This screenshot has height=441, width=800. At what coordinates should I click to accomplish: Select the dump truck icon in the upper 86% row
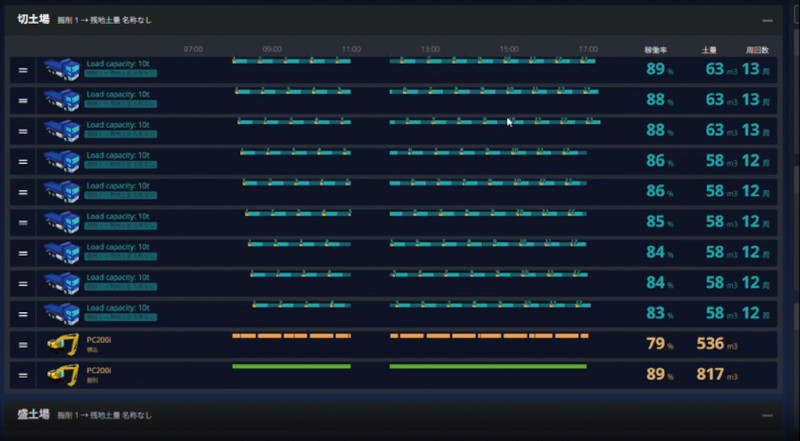click(x=62, y=161)
